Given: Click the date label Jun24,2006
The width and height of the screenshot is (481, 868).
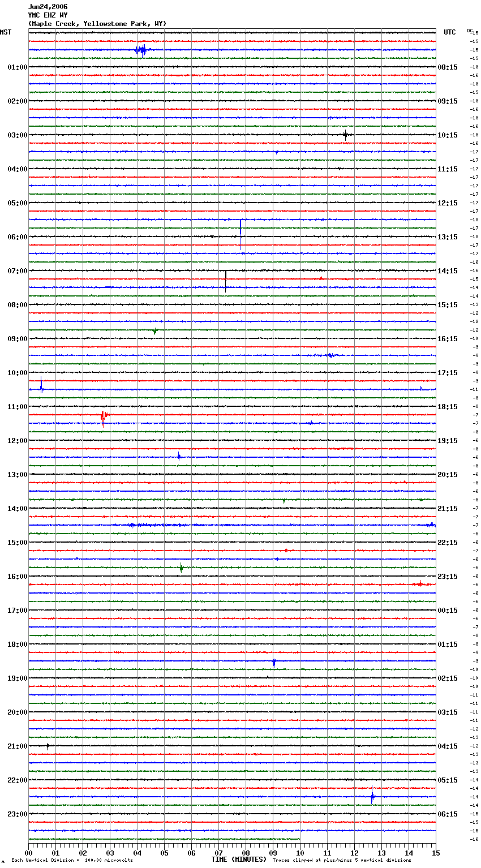Looking at the screenshot, I should [x=48, y=7].
